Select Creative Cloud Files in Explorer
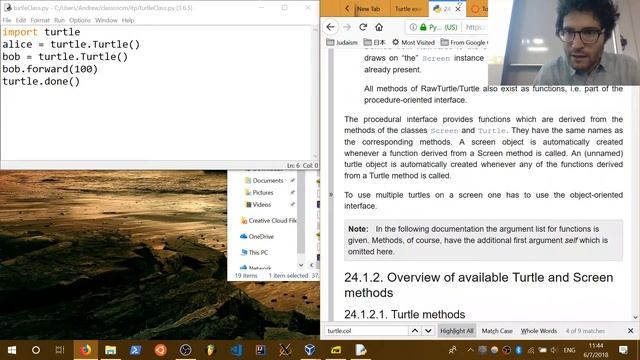The image size is (640, 360). pyautogui.click(x=269, y=220)
